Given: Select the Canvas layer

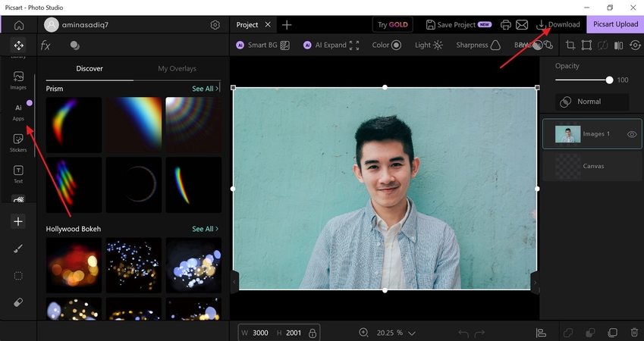Looking at the screenshot, I should point(592,166).
